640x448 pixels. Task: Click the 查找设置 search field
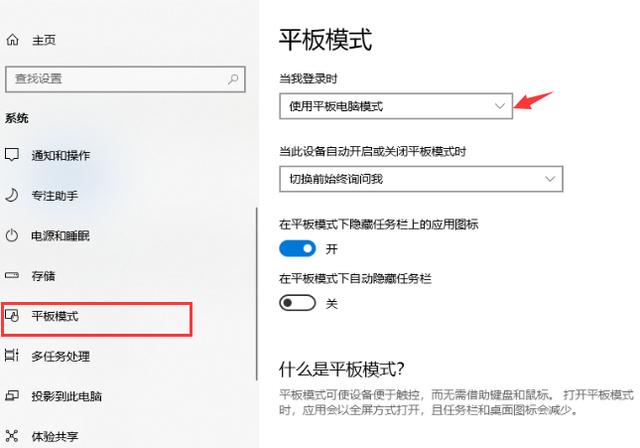(x=125, y=79)
